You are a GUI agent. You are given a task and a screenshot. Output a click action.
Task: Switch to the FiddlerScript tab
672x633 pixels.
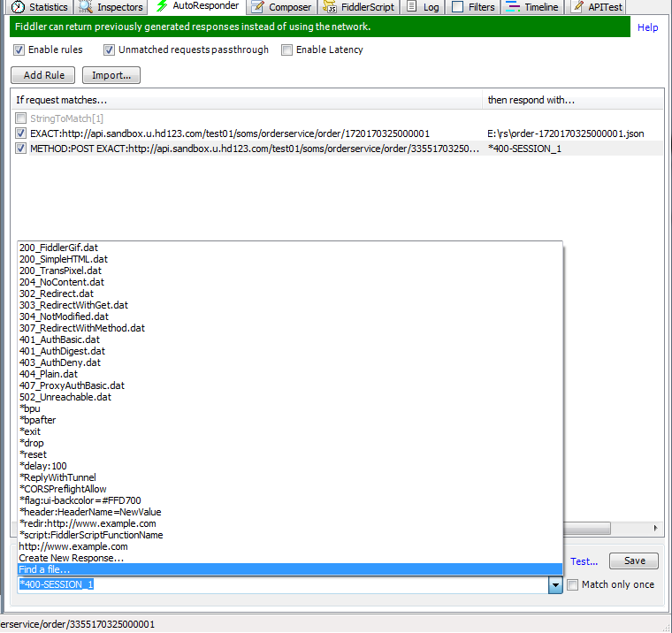click(358, 7)
